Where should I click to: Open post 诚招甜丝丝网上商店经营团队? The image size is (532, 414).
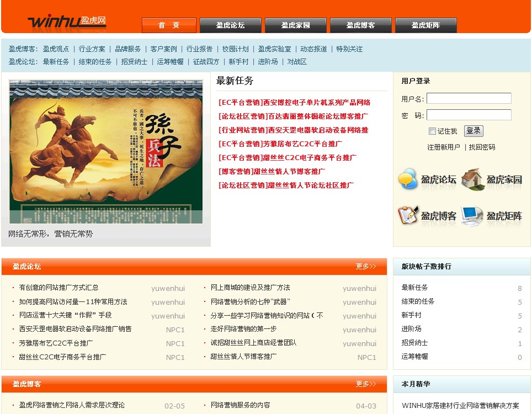click(x=253, y=343)
